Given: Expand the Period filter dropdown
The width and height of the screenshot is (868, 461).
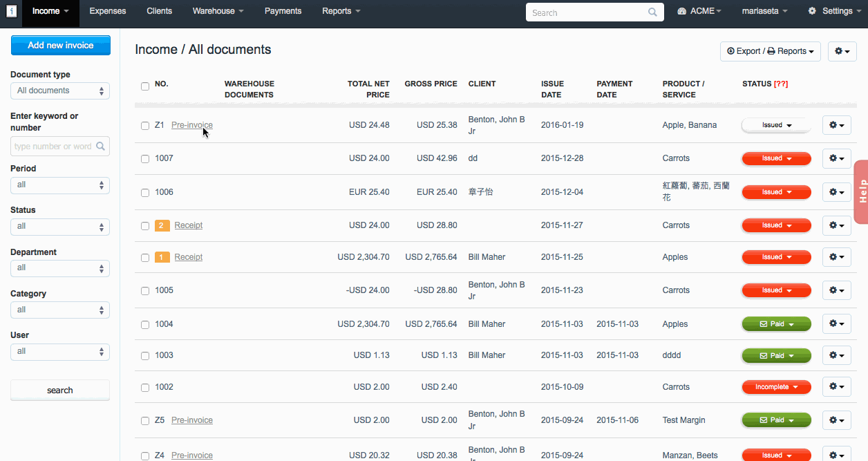Looking at the screenshot, I should click(x=60, y=185).
